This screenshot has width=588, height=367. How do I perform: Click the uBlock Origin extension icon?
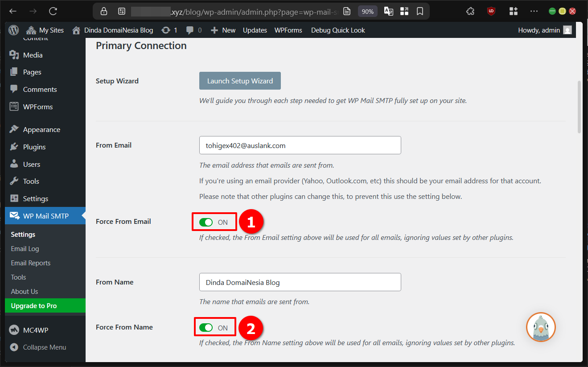pos(491,11)
